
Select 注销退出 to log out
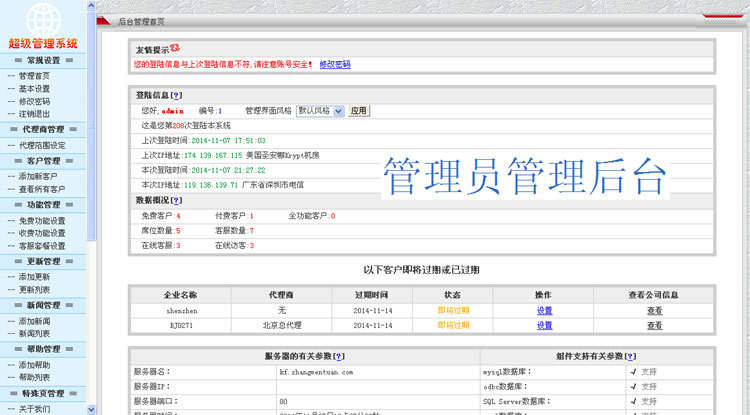coord(34,114)
